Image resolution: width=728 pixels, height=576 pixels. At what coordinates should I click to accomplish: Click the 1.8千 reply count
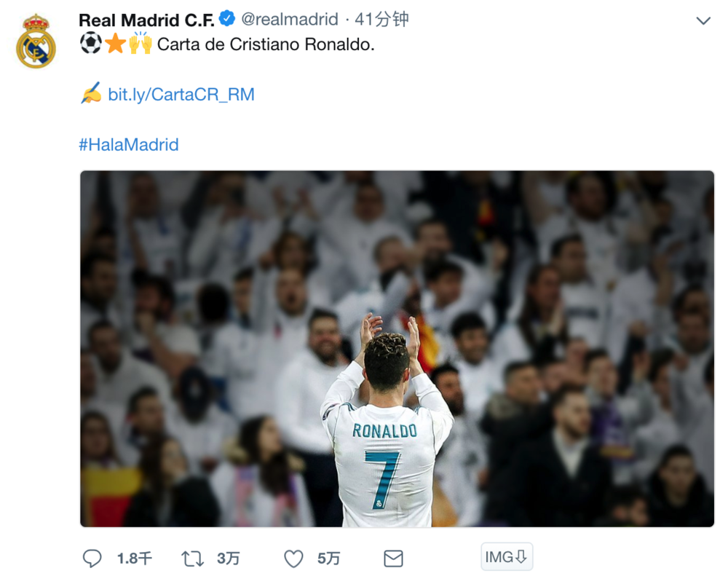click(135, 559)
